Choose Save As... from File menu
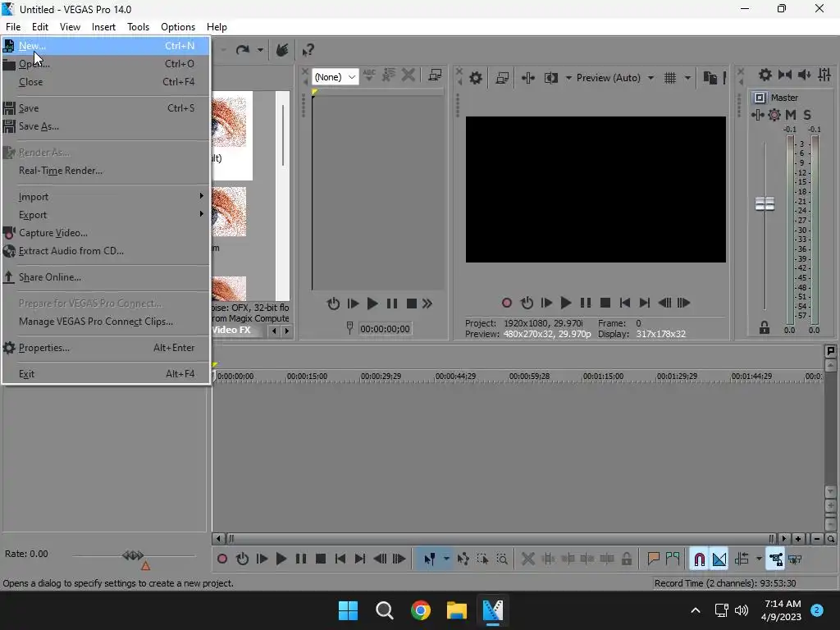Screen dimensions: 840x630 click(106, 126)
